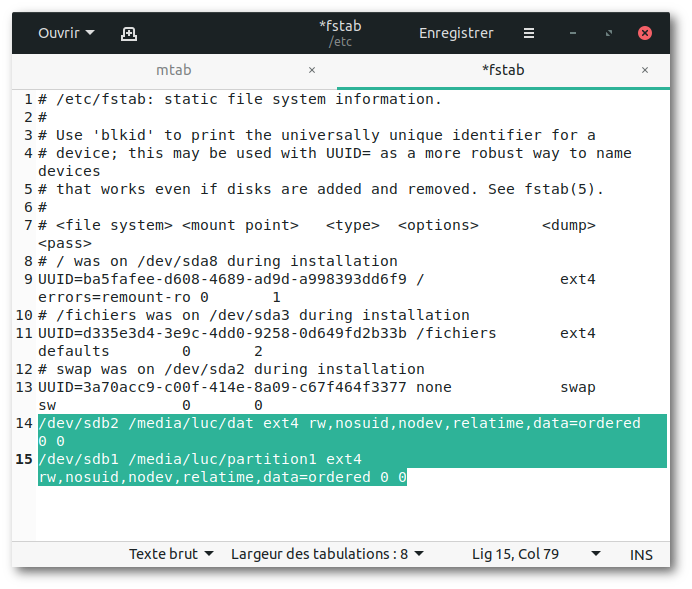Viewport: 692px width, 589px height.
Task: Select the *fstab tab
Action: tap(503, 70)
